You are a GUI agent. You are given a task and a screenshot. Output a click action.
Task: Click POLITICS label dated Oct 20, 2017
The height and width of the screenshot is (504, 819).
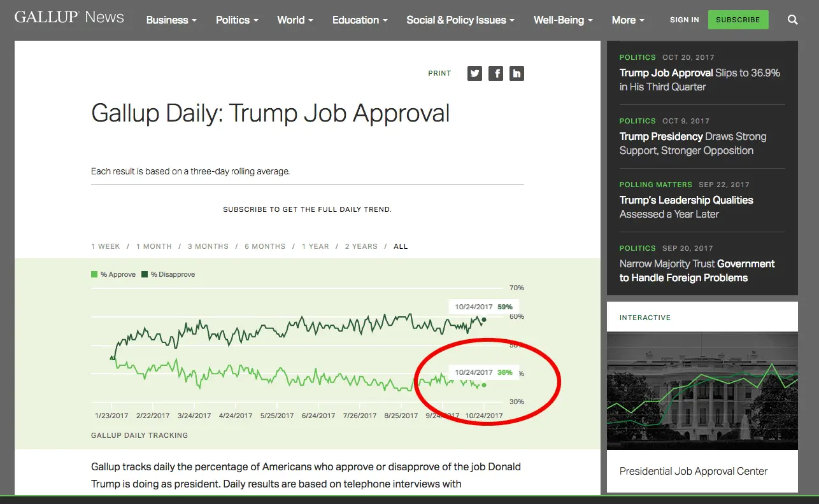[x=637, y=57]
